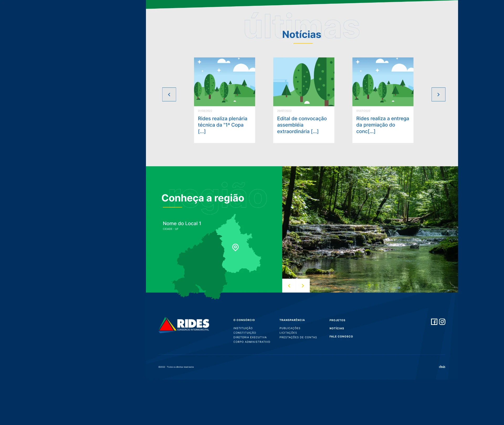The image size is (504, 425).
Task: Open Fale Conosco in footer menu
Action: [341, 336]
